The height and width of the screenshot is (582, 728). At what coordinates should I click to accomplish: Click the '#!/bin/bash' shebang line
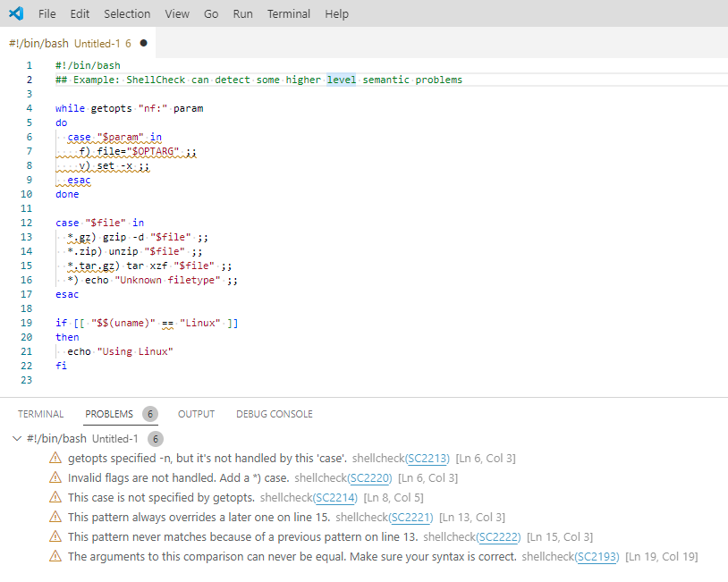pyautogui.click(x=88, y=65)
